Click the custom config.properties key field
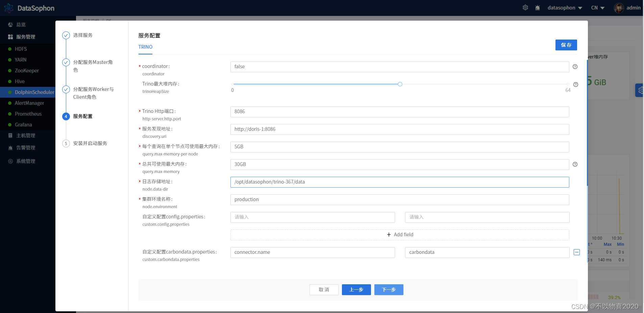The height and width of the screenshot is (313, 644). tap(313, 217)
